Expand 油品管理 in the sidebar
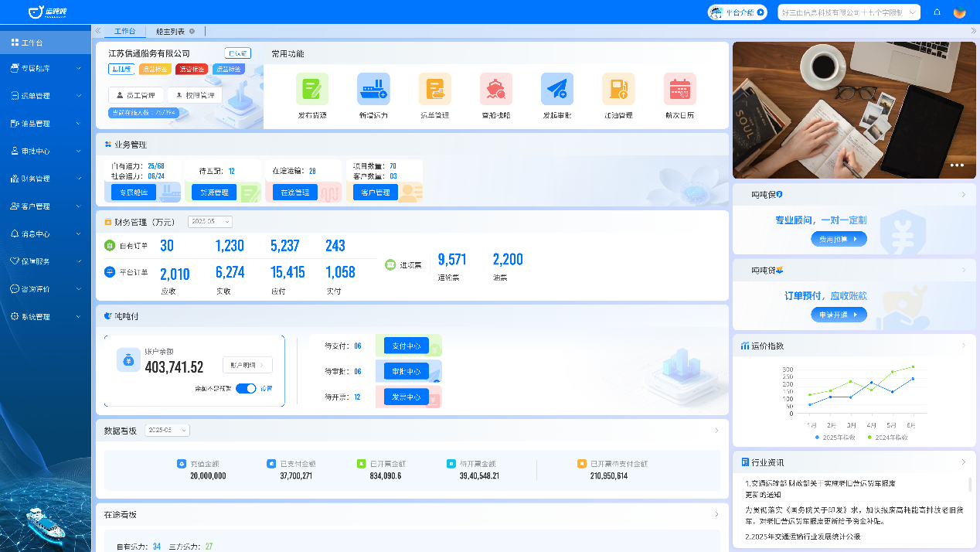The width and height of the screenshot is (980, 552). point(46,124)
